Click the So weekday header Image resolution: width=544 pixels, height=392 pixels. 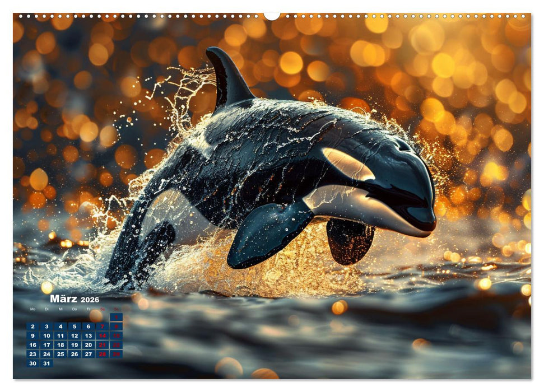pos(117,310)
